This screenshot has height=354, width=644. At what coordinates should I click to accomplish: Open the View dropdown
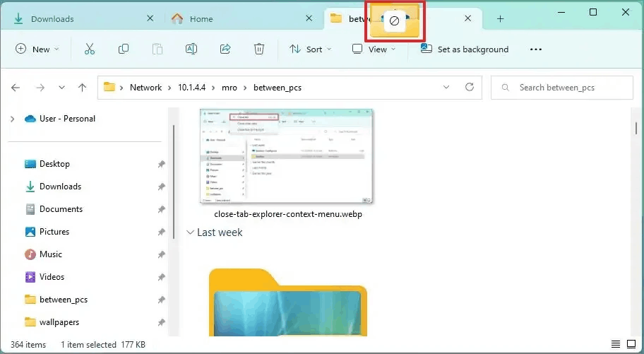click(374, 49)
